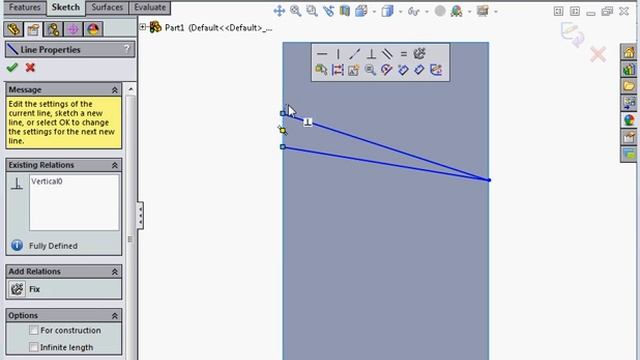Click the Hide/Show Items glasses icon

pyautogui.click(x=414, y=11)
